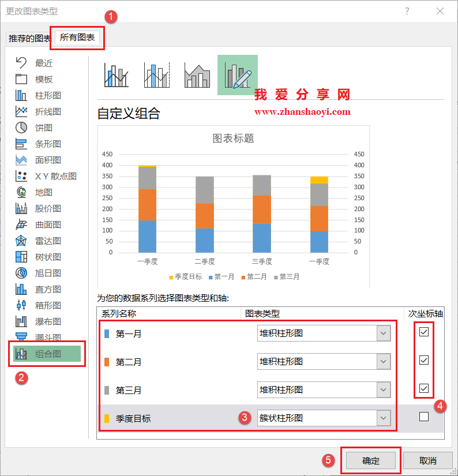This screenshot has width=458, height=476.
Task: Choose the Stock chart (股价图) icon
Action: [x=21, y=208]
